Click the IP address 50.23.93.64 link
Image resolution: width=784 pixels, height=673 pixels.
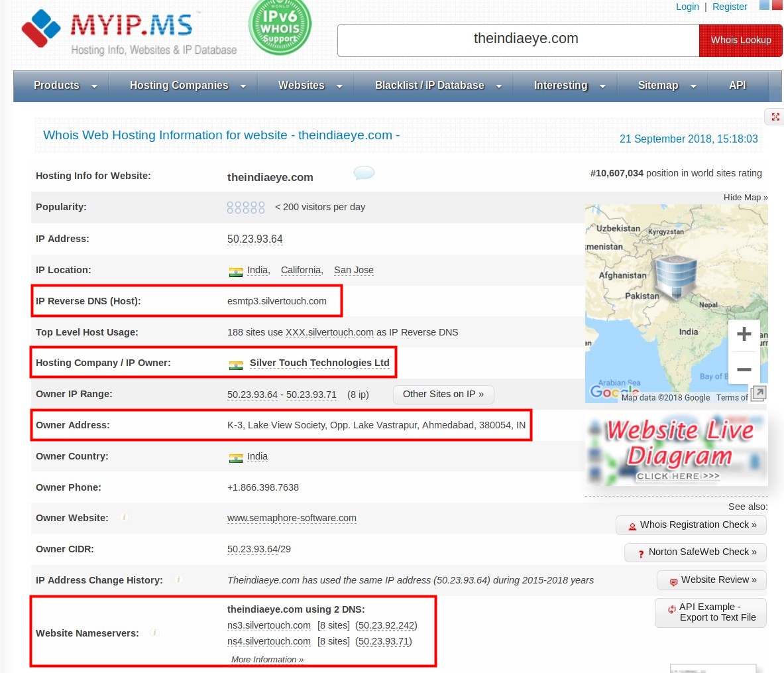(x=255, y=239)
